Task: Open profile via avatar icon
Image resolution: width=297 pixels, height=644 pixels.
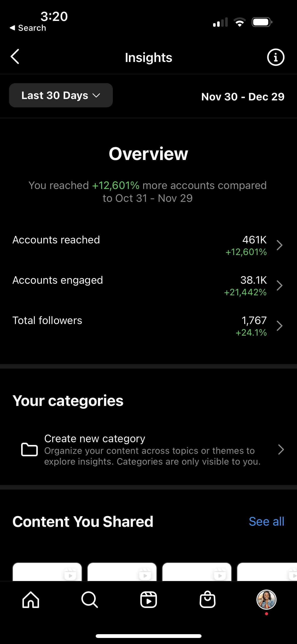Action: tap(266, 600)
